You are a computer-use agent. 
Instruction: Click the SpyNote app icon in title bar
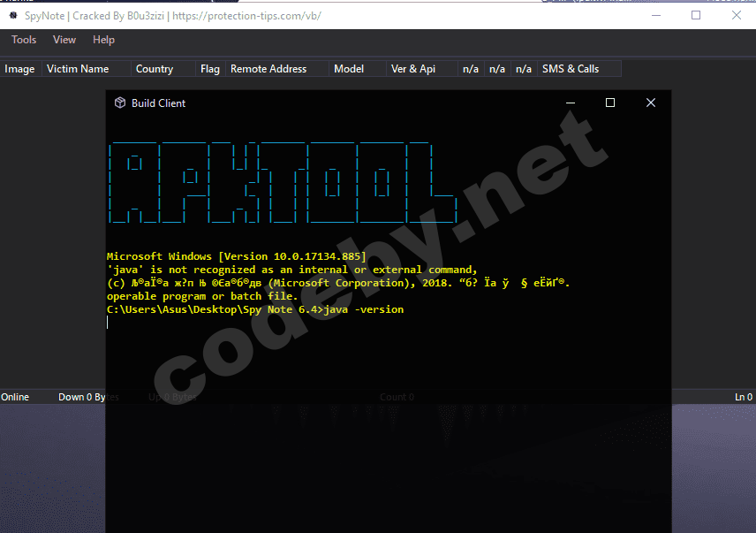coord(13,15)
